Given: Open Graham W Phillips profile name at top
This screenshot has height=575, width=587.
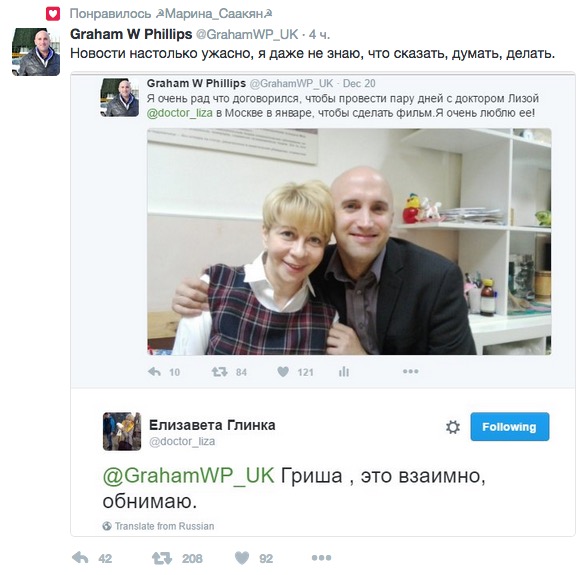Looking at the screenshot, I should click(131, 34).
